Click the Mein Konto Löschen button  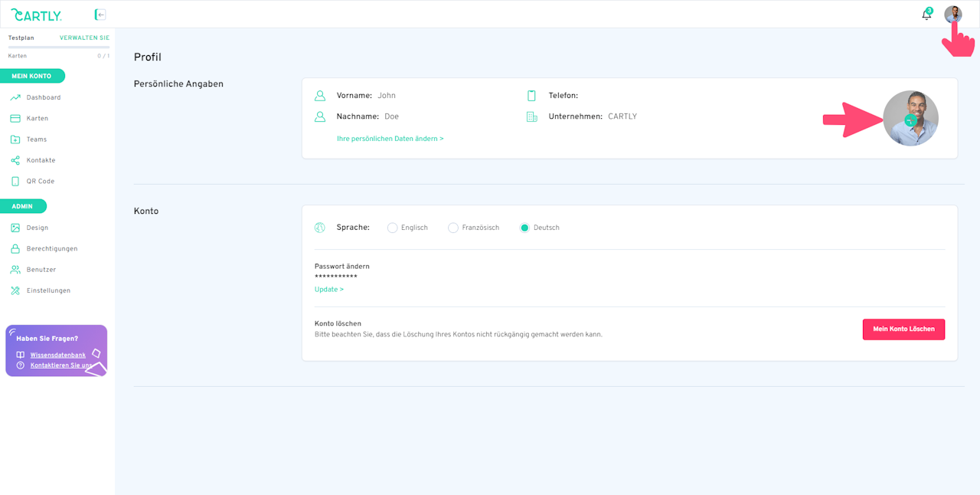903,329
